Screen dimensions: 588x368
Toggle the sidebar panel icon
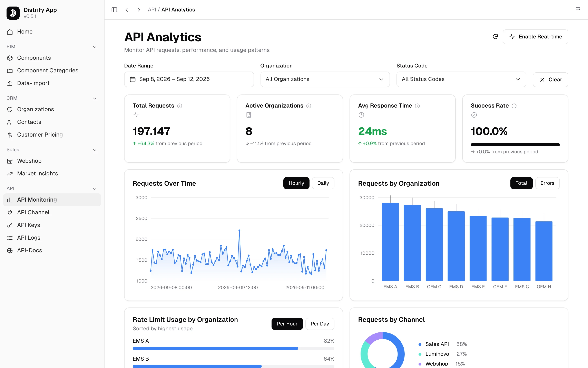click(114, 10)
